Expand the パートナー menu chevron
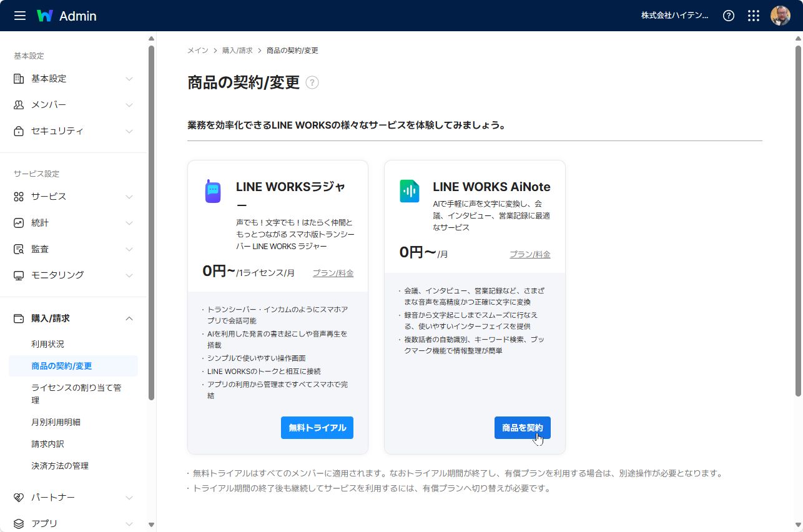Screen dimensions: 803x532 click(x=129, y=498)
